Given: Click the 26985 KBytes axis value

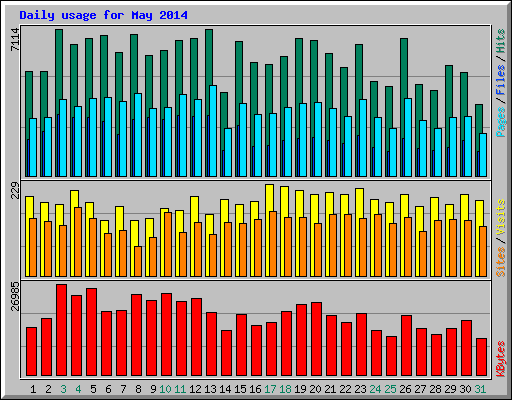Looking at the screenshot, I should click(x=15, y=296).
